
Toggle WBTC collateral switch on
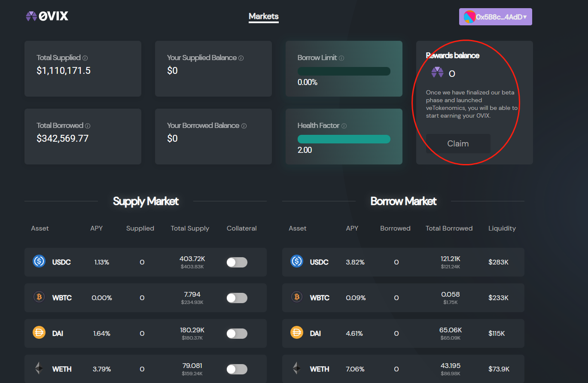tap(237, 298)
